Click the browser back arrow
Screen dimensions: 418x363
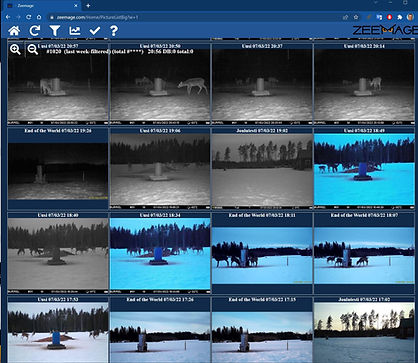[x=8, y=17]
